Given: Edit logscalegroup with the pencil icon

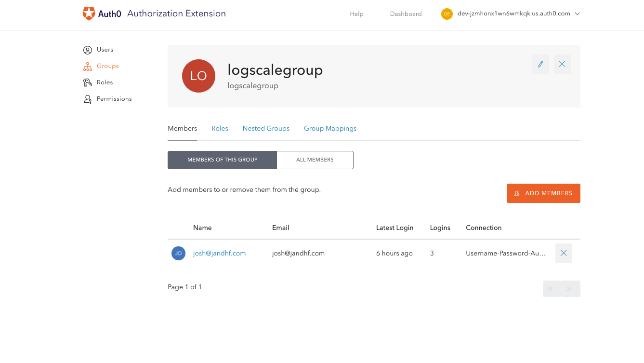Looking at the screenshot, I should pos(540,64).
